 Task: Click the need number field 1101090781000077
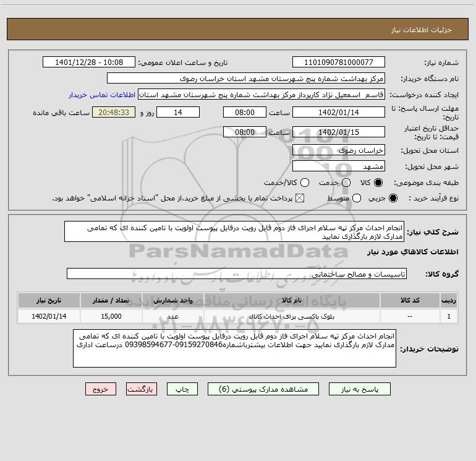click(x=339, y=62)
